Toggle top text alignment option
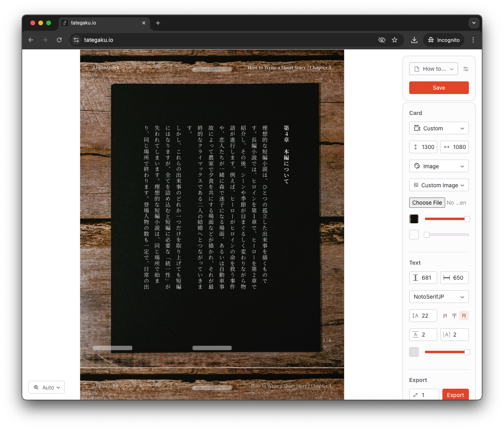The height and width of the screenshot is (429, 504). [x=445, y=316]
